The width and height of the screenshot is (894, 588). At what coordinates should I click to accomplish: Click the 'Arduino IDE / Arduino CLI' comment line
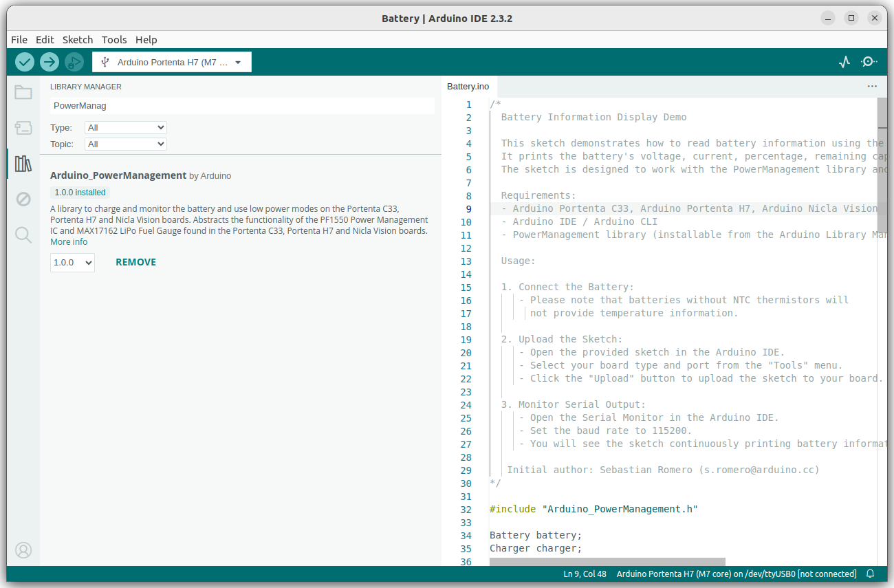click(x=579, y=222)
